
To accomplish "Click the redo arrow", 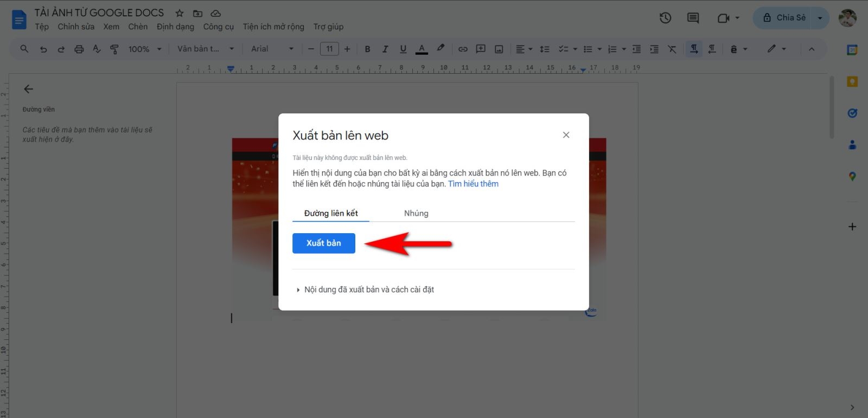I will coord(61,49).
